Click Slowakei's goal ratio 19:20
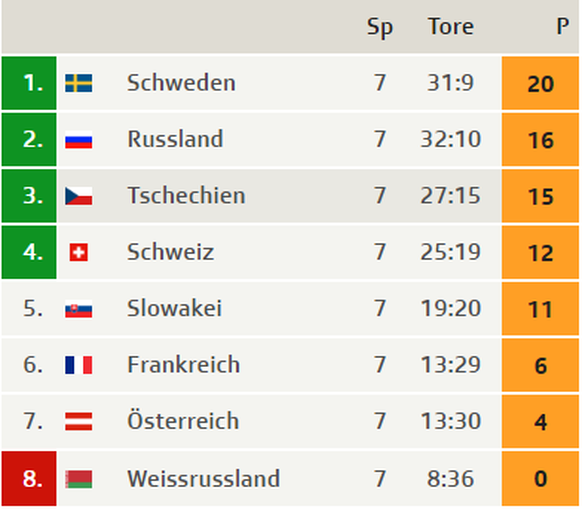The height and width of the screenshot is (509, 582). [x=451, y=309]
